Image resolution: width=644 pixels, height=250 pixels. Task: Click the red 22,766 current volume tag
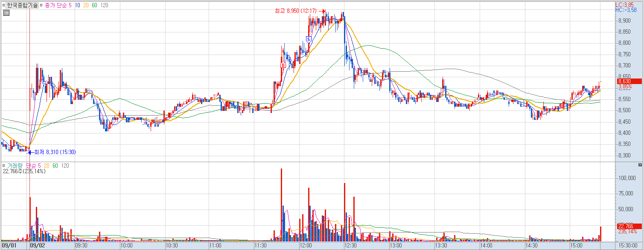(x=629, y=226)
